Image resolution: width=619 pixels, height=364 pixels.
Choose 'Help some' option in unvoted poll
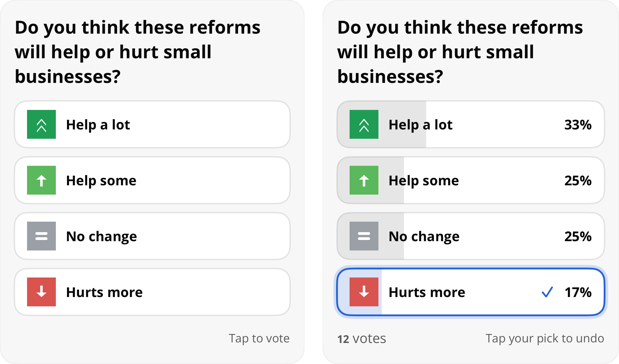152,180
